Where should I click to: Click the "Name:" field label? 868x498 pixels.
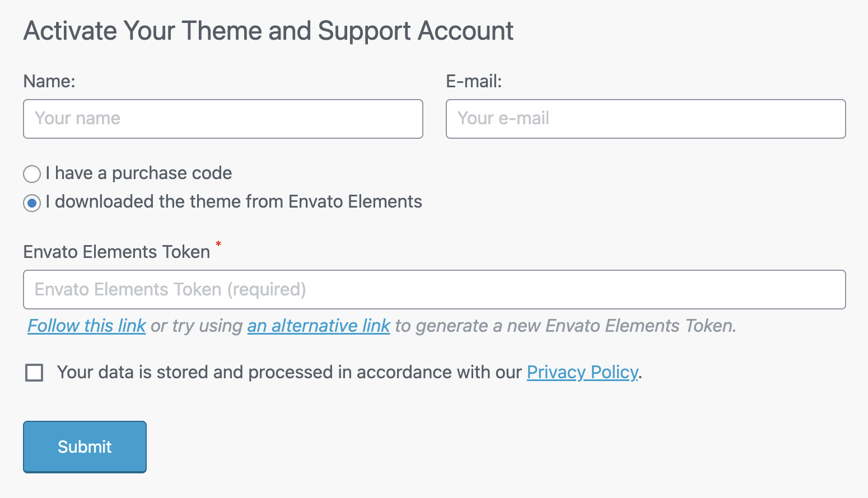[49, 82]
